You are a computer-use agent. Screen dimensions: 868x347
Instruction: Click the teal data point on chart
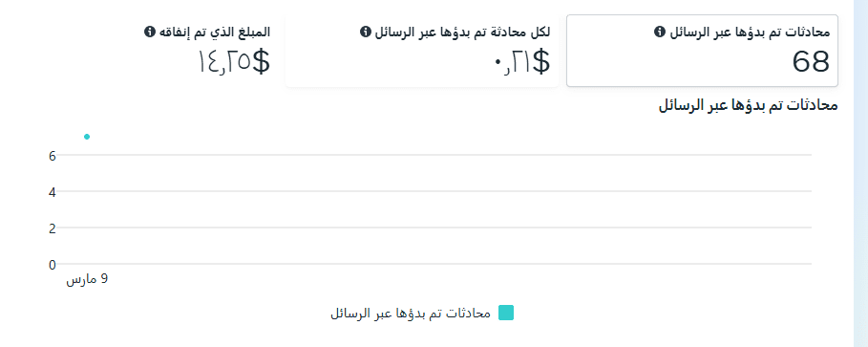[x=87, y=137]
